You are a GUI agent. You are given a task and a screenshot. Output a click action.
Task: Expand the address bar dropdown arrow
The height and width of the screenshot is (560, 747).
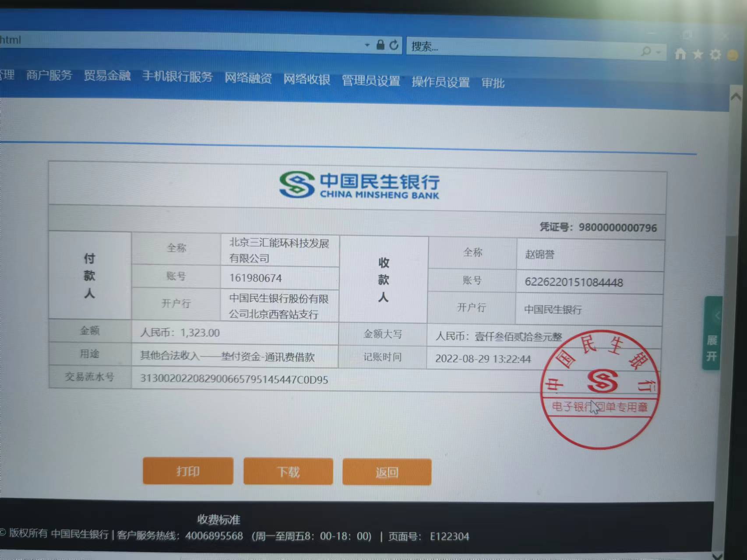(x=367, y=45)
